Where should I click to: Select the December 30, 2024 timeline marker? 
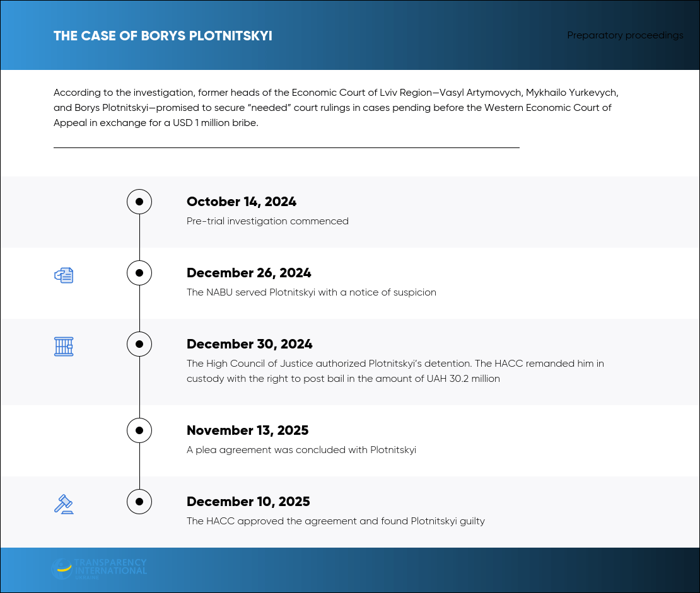click(139, 344)
